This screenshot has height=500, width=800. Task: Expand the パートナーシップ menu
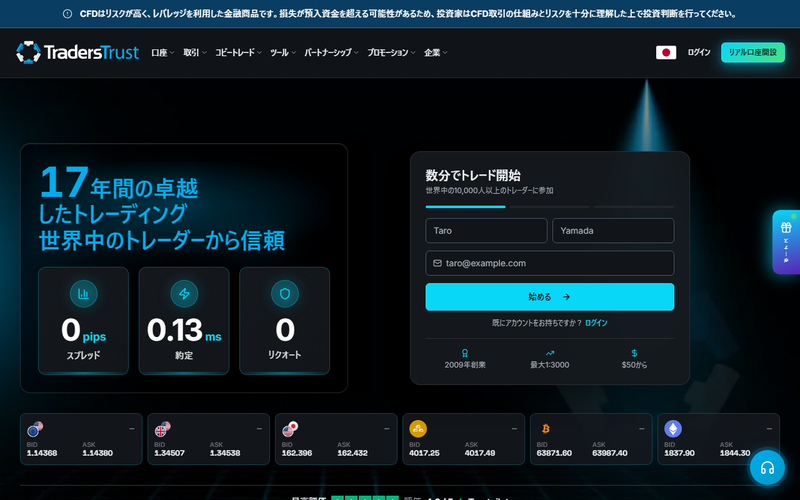tap(331, 53)
